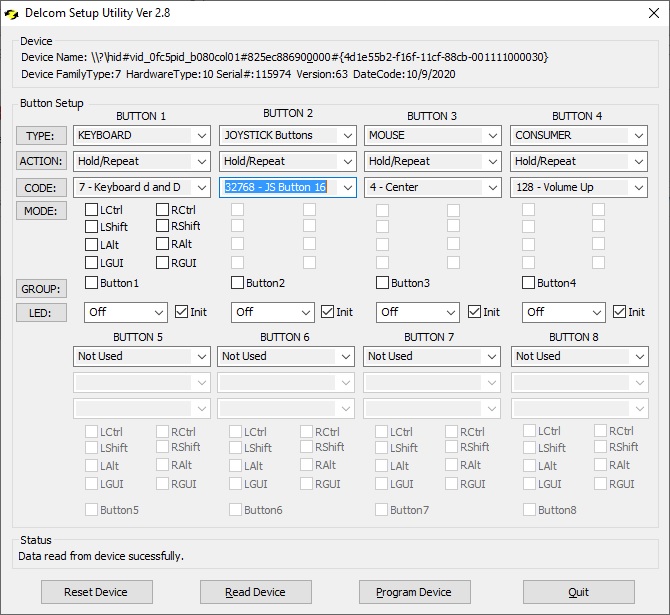The height and width of the screenshot is (615, 670).
Task: Click the LED: label button
Action: [41, 312]
